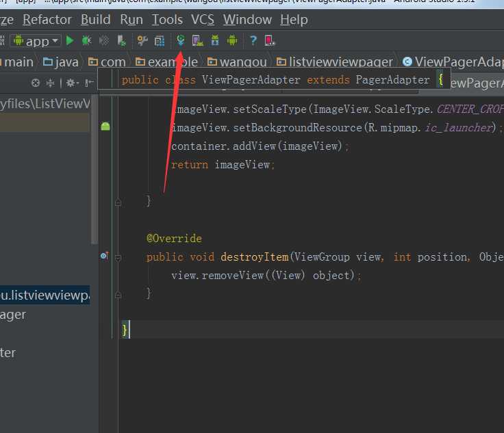Click view.removeView((View) object) line
Screen dimensions: 504x433
point(266,276)
